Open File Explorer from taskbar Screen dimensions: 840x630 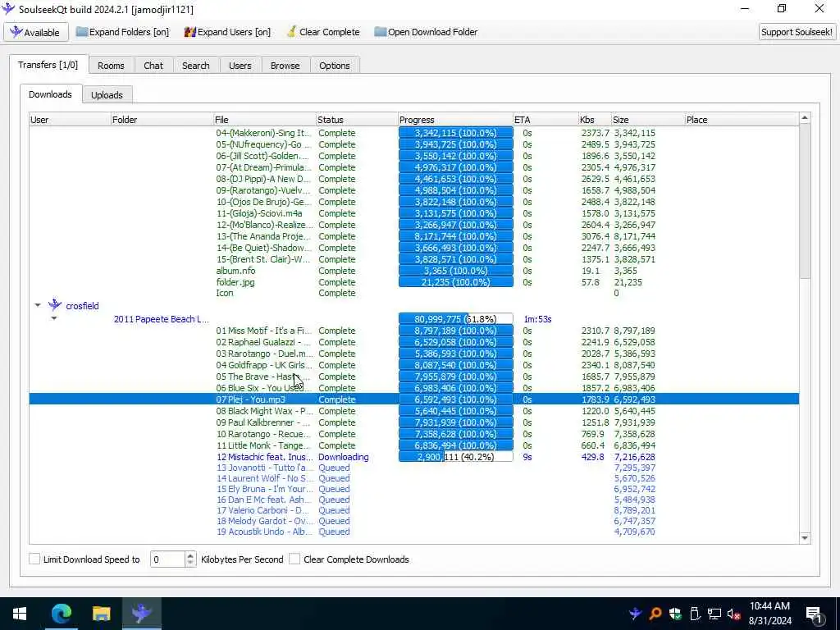(101, 614)
